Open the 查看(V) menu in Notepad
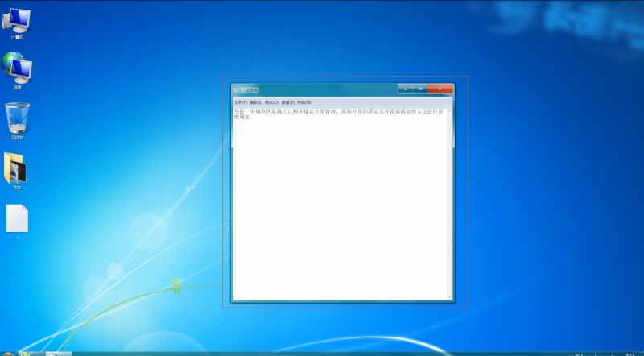 point(288,102)
